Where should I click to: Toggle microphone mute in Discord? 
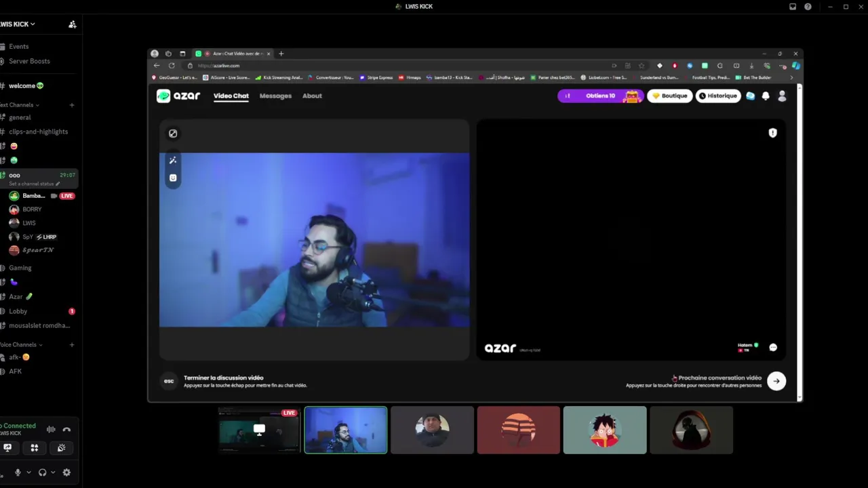[18, 472]
